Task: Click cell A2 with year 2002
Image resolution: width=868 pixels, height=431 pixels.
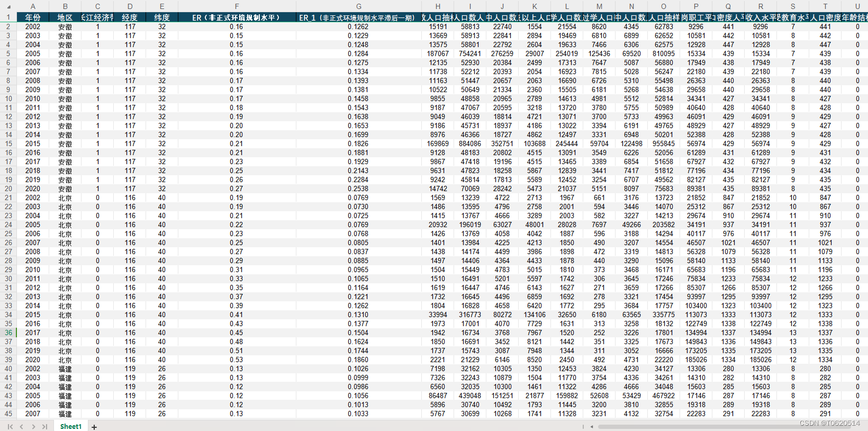Action: pyautogui.click(x=33, y=26)
